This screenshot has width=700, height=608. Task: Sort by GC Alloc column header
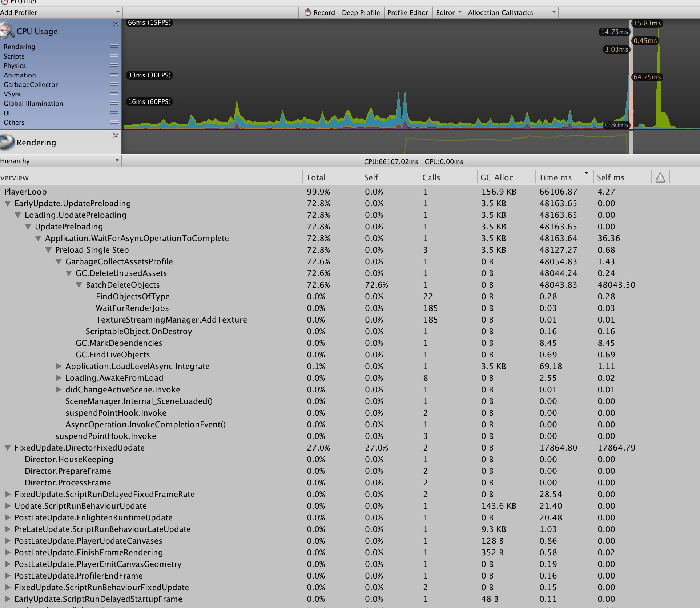pos(506,177)
